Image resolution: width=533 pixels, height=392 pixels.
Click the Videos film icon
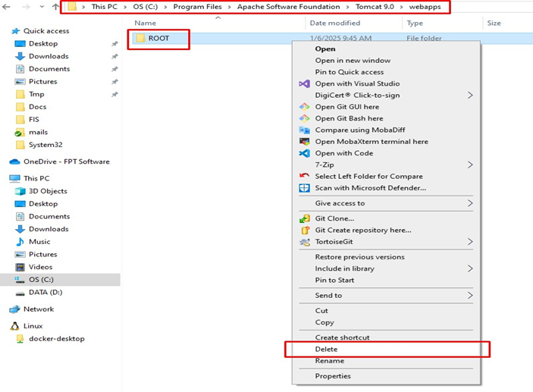(x=20, y=267)
